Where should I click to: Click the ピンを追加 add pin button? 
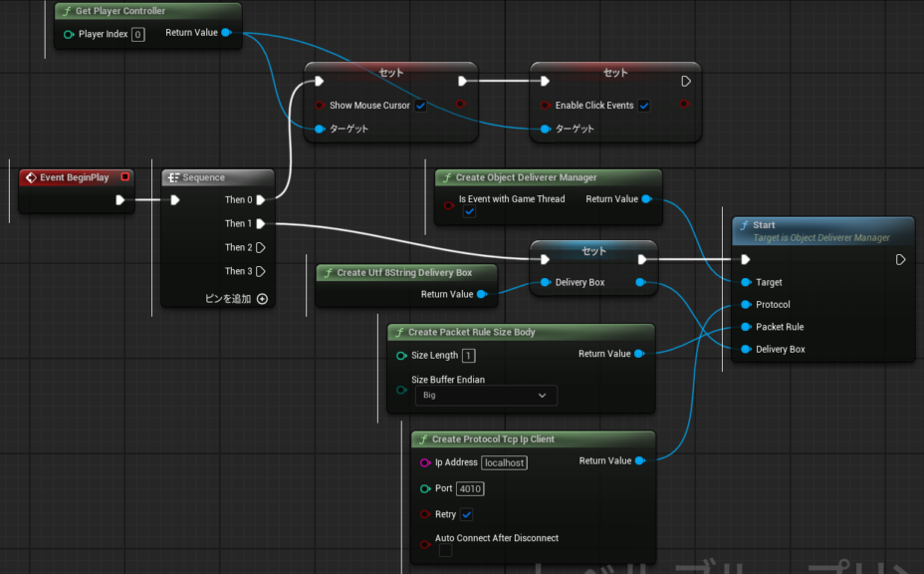pyautogui.click(x=236, y=299)
